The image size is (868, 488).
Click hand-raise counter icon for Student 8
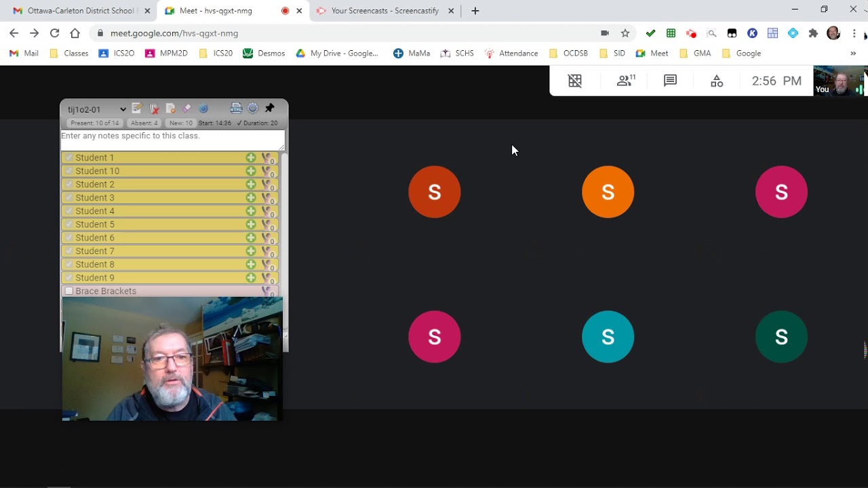click(269, 265)
